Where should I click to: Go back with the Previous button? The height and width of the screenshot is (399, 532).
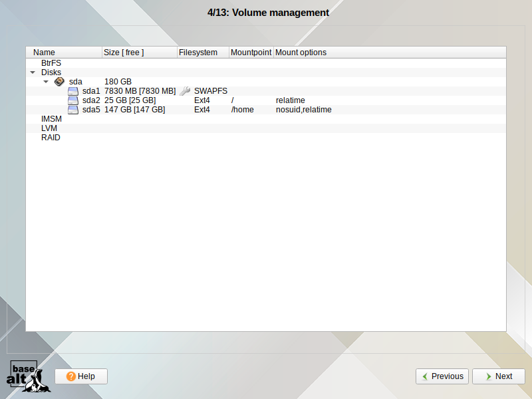442,376
